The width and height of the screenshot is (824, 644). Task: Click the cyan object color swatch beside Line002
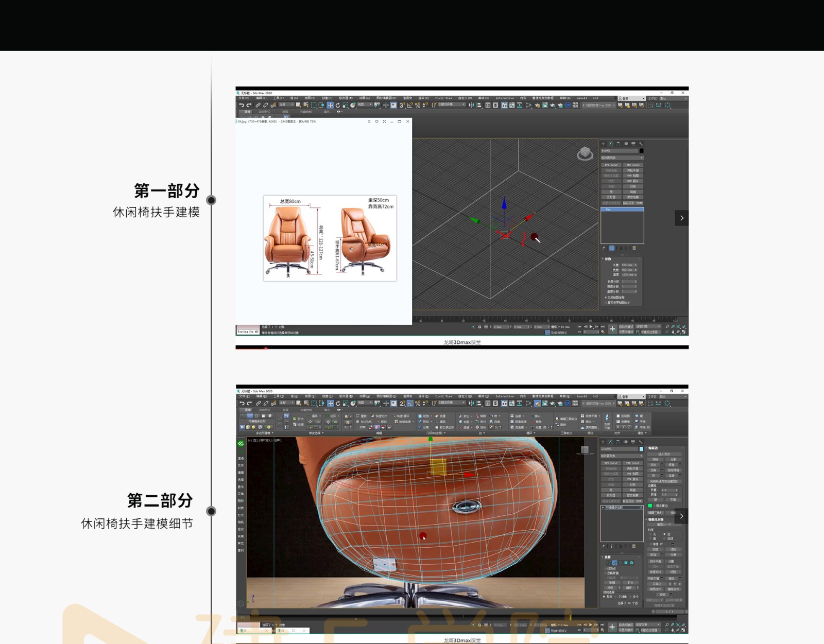tap(641, 449)
